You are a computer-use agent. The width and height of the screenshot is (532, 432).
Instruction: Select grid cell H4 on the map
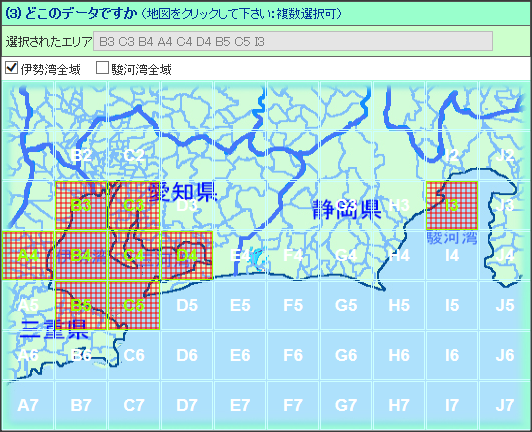click(399, 255)
